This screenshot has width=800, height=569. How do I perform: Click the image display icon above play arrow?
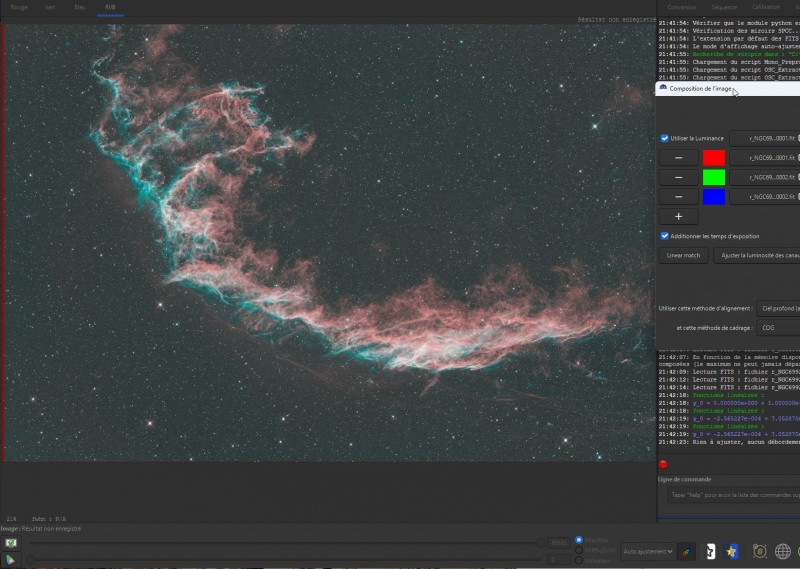click(10, 543)
